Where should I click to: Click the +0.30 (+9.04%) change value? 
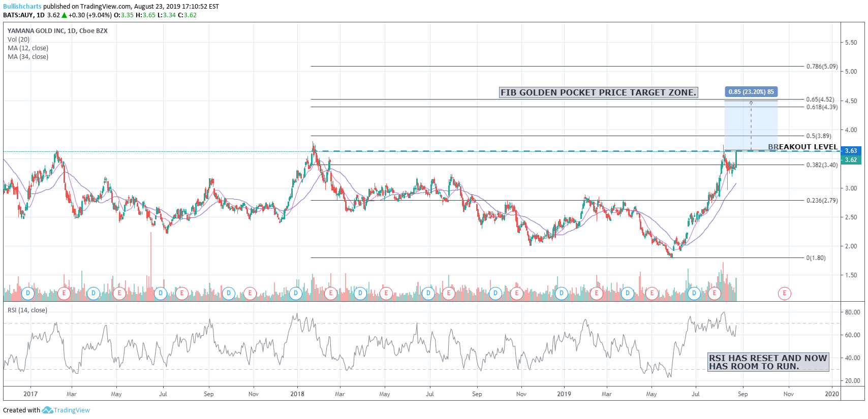[x=90, y=15]
